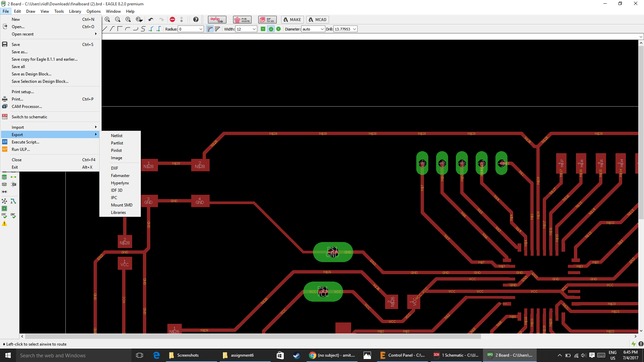Open the Options menu
The image size is (644, 362).
[94, 11]
